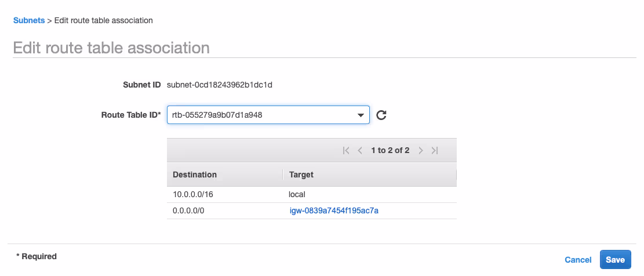Click the Route Table ID label
This screenshot has width=644, height=276.
[131, 115]
